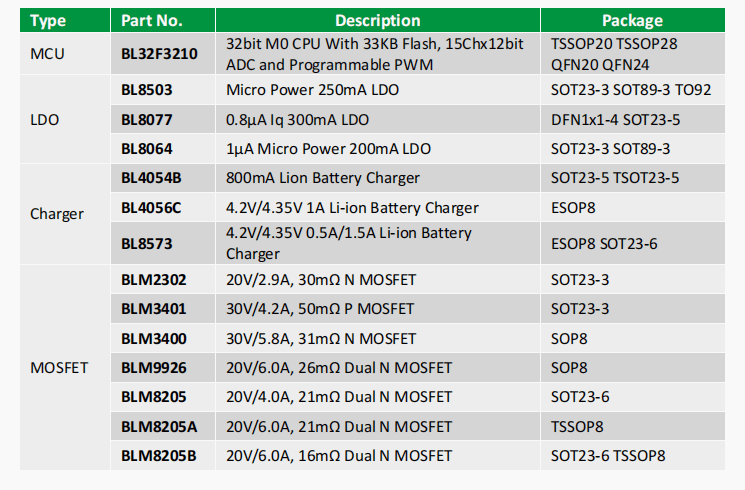745x490 pixels.
Task: Click the Type column header
Action: click(x=48, y=20)
